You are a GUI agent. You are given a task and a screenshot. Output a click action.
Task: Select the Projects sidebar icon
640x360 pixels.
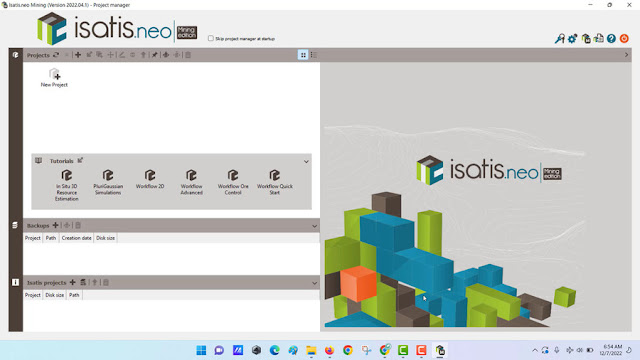tap(16, 55)
